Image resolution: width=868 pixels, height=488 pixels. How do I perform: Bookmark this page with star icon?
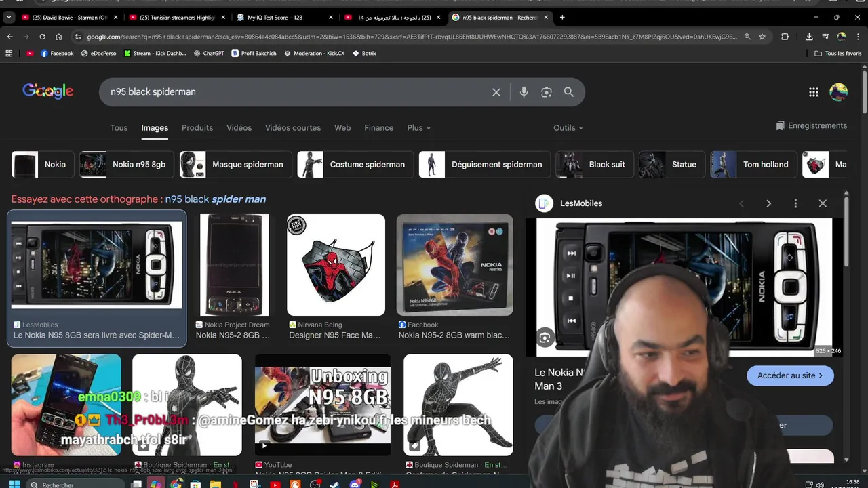tap(762, 37)
